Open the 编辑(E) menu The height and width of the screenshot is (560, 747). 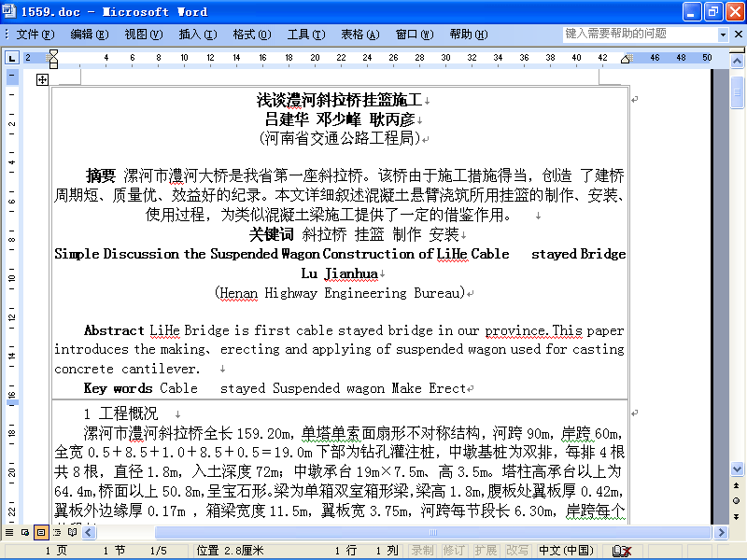coord(89,35)
